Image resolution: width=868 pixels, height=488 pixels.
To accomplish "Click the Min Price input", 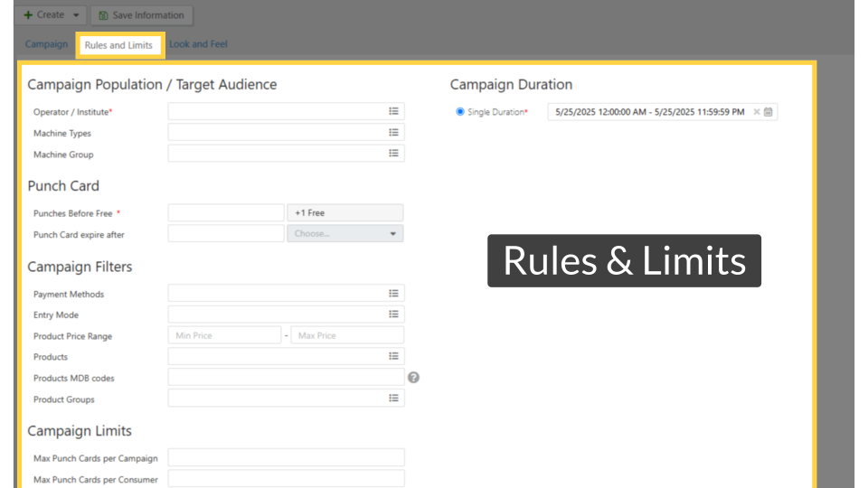I will pos(225,335).
